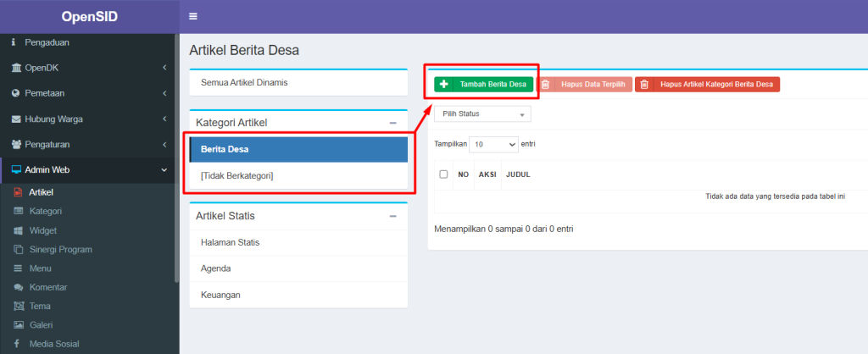Click the Pemetaan globe icon
868x354 pixels.
pos(15,93)
